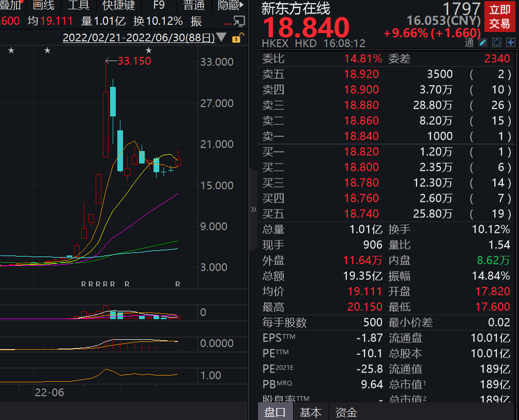This screenshot has height=420, width=519.
Task: Click the EPS TTM value -1.87
Action: (x=370, y=338)
